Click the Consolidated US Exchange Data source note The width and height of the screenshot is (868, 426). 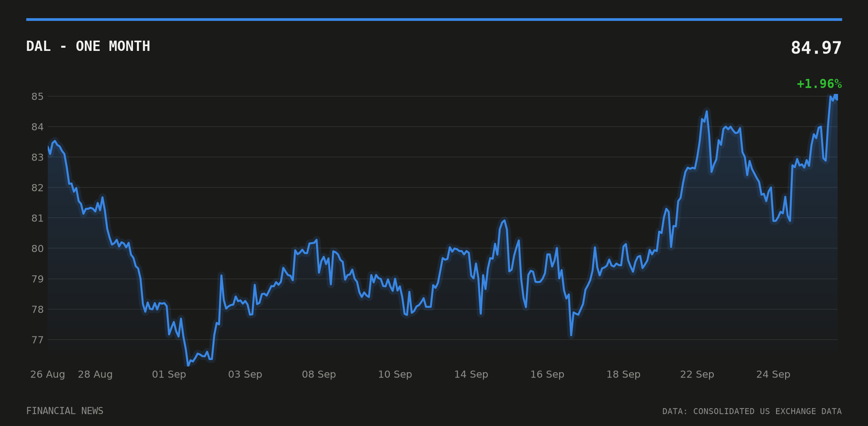tap(752, 411)
